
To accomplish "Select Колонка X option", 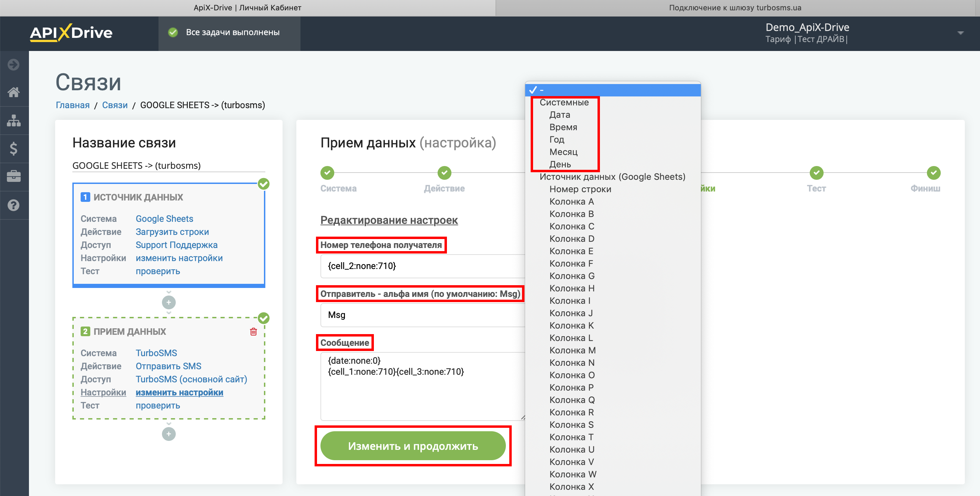I will coord(613,487).
